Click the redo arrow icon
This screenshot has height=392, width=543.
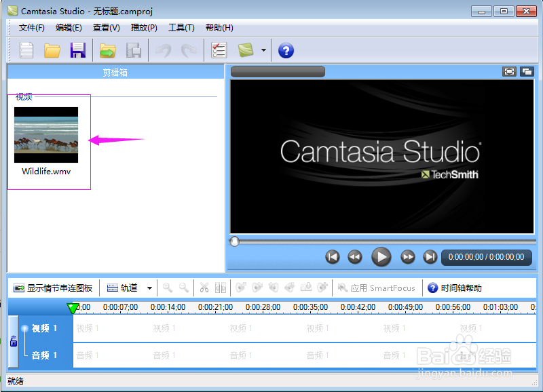(189, 50)
